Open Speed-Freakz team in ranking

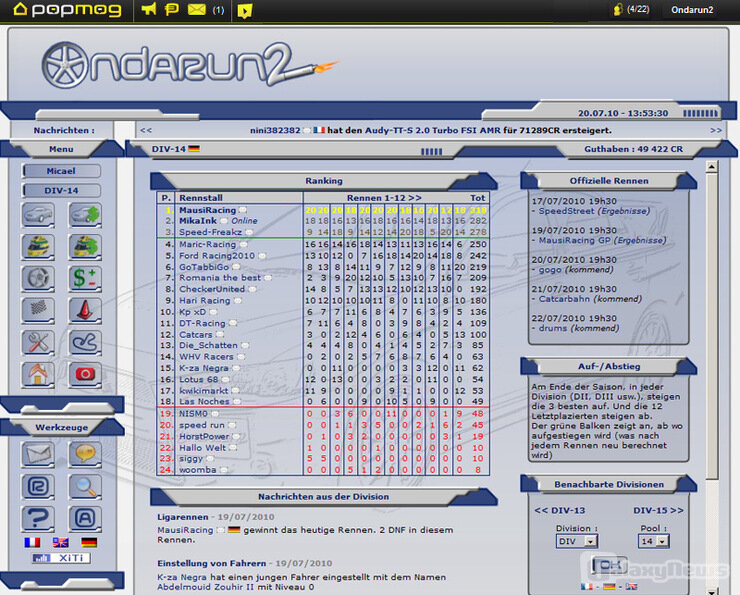click(210, 232)
